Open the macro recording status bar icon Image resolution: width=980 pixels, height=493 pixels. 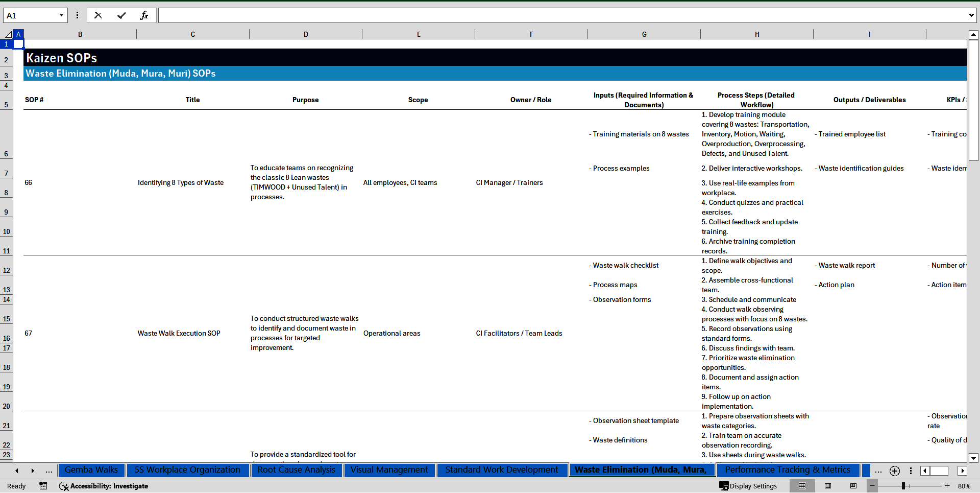click(43, 486)
